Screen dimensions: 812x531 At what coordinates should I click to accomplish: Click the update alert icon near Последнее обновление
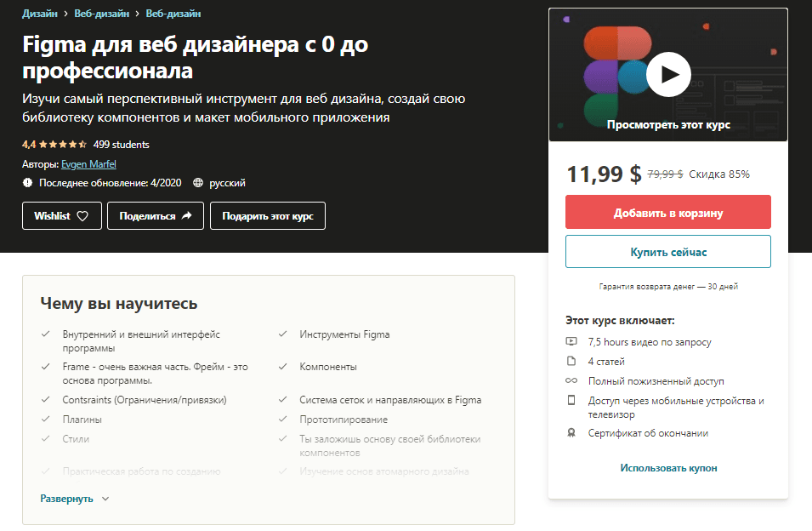[27, 183]
